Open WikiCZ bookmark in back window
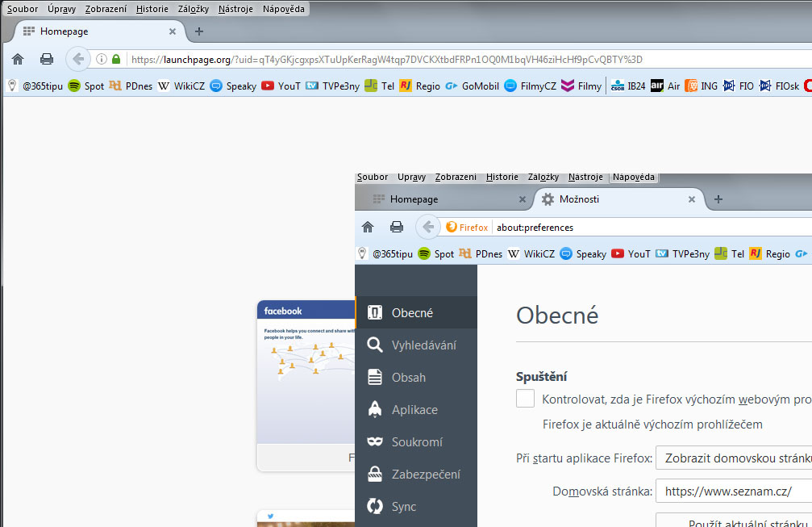This screenshot has height=527, width=812. coord(181,86)
